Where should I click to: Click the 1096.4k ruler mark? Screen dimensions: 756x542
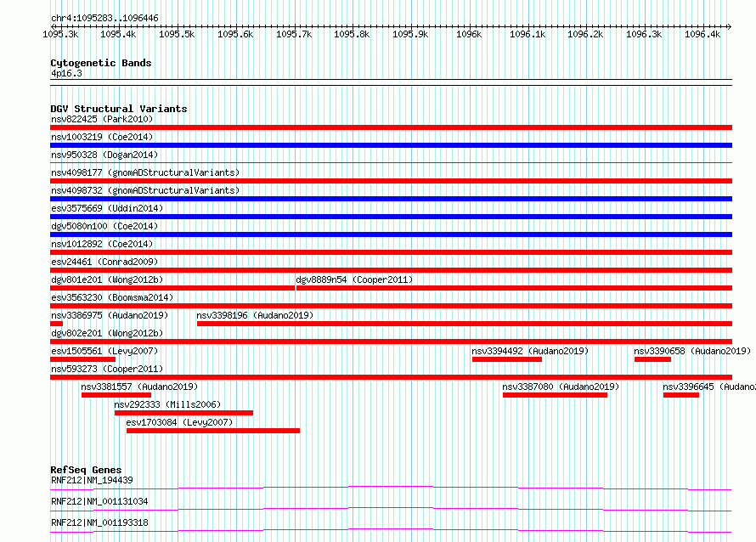pos(702,34)
